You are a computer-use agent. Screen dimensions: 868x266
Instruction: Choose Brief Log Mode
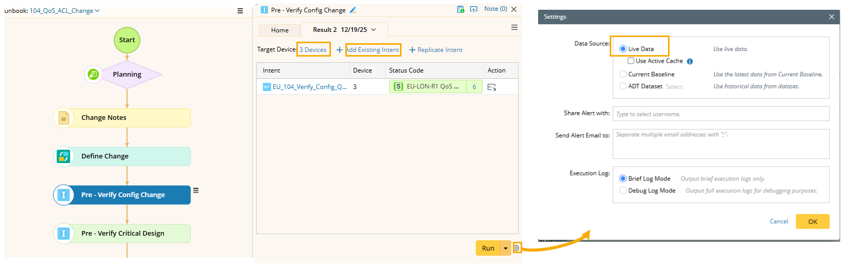pos(623,179)
